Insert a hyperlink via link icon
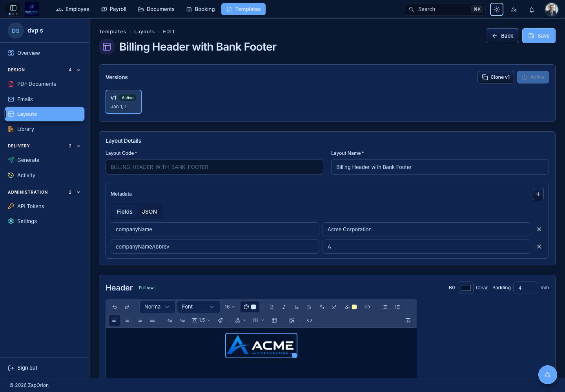The height and width of the screenshot is (392, 565). (367, 307)
